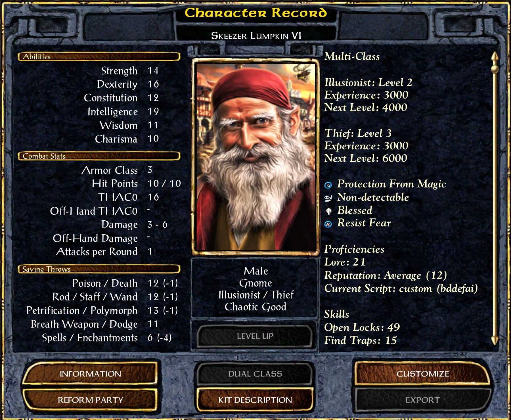This screenshot has height=420, width=511.
Task: Open the Information screen
Action: tap(90, 374)
